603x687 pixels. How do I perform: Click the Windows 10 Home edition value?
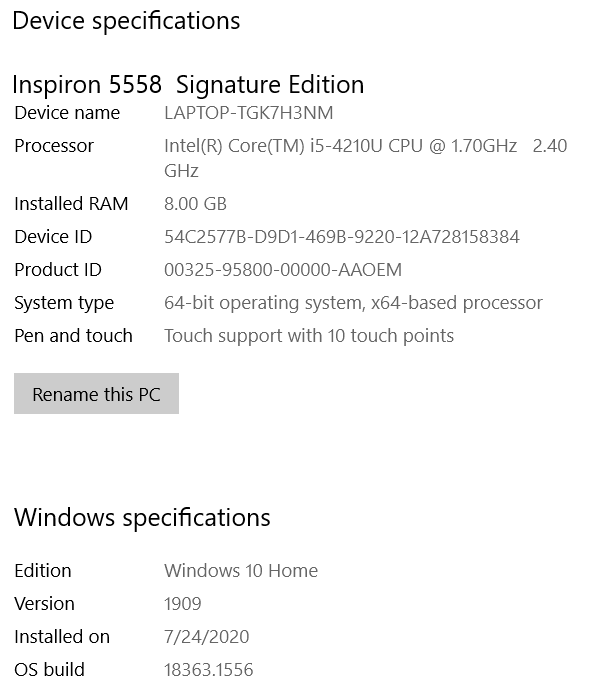click(241, 571)
